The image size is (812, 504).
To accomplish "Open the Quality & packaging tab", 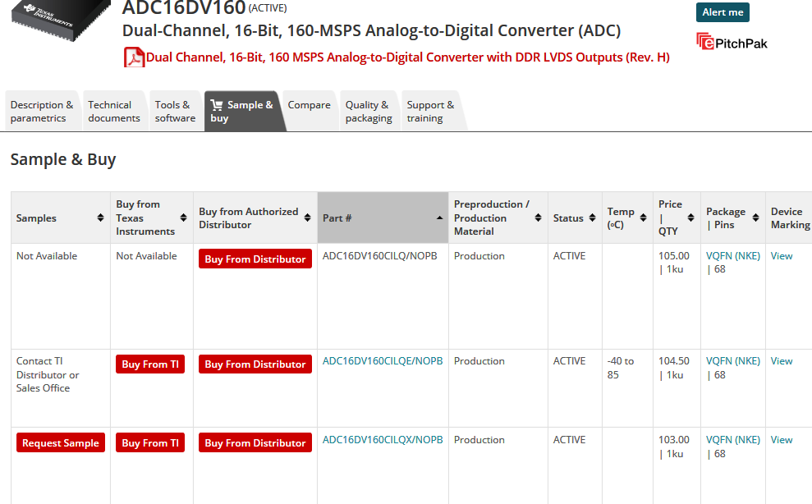I will coord(369,112).
